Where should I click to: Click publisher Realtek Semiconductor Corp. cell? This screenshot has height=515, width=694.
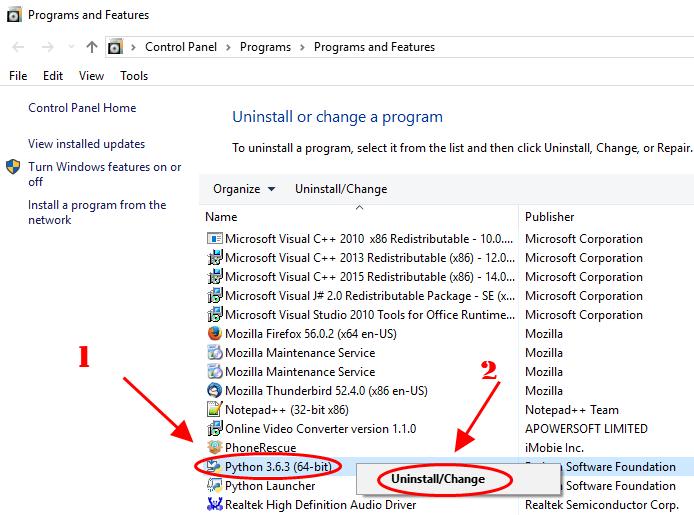(x=602, y=505)
